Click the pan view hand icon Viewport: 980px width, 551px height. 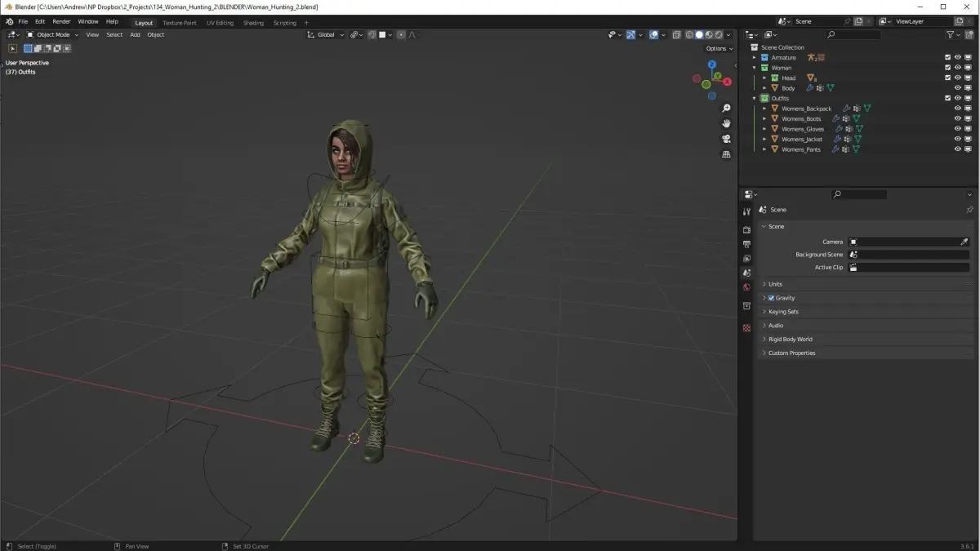(726, 123)
